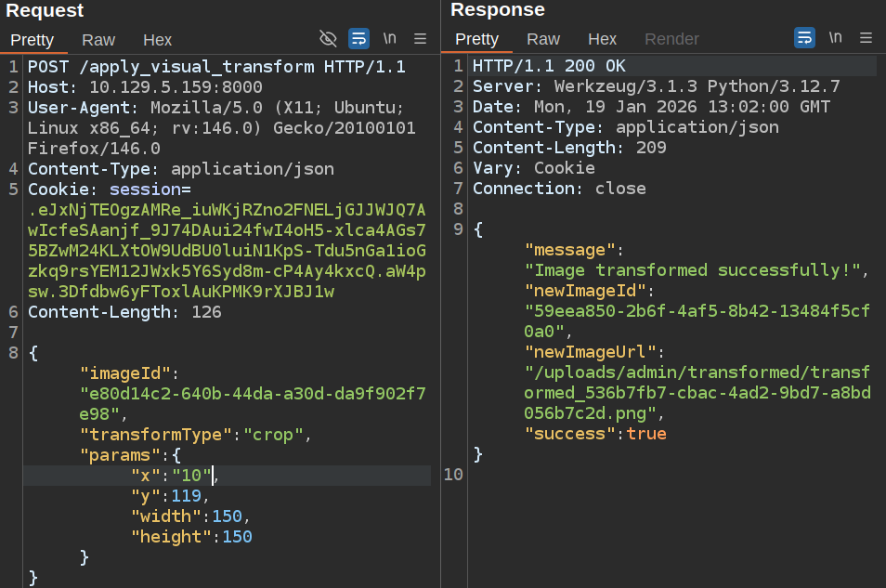Screen dimensions: 886x588
Task: Switch to the Response Hex tab
Action: point(602,39)
